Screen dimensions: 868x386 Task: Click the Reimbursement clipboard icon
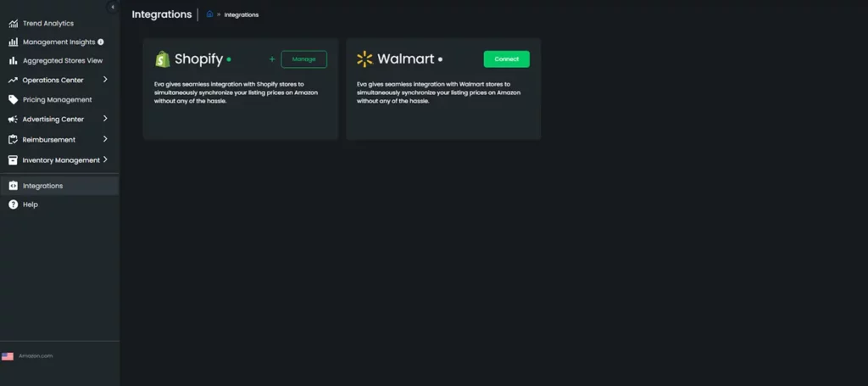click(x=14, y=140)
